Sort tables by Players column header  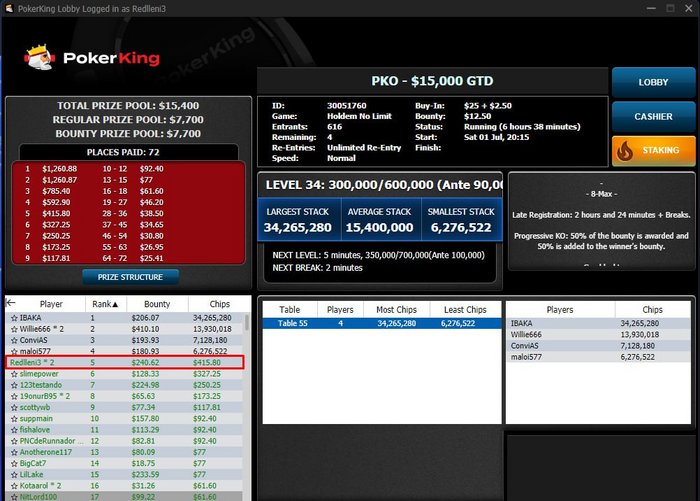tap(340, 310)
